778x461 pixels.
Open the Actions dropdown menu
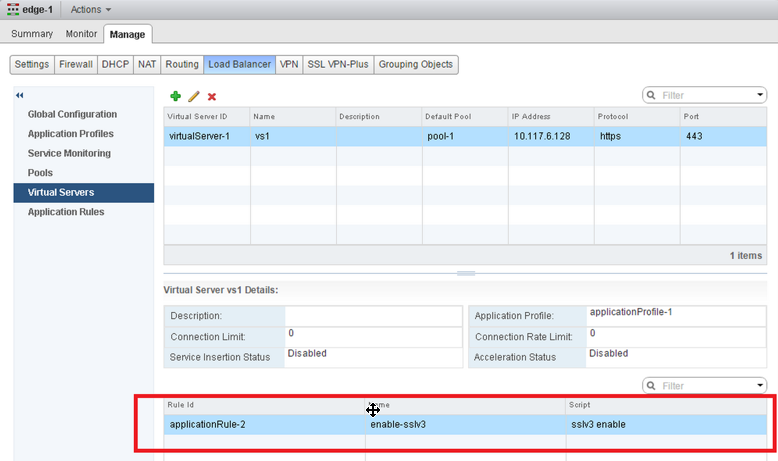(91, 9)
